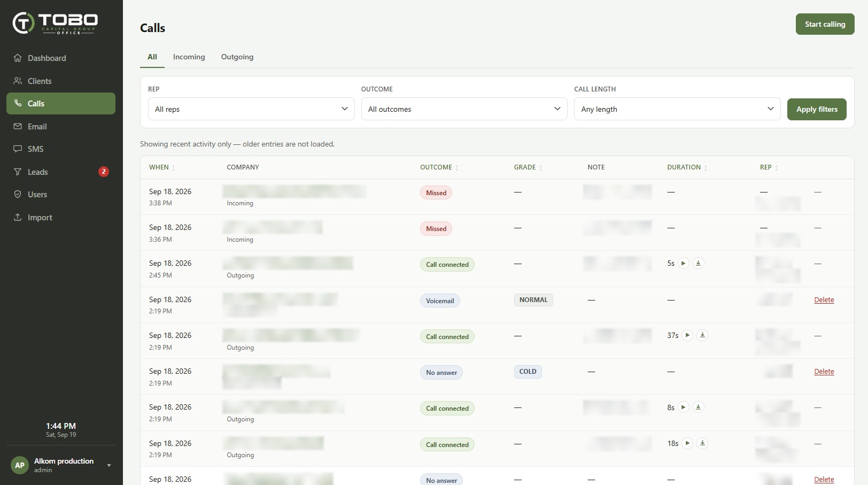Download the 37s call recording
This screenshot has width=868, height=485.
pos(703,335)
